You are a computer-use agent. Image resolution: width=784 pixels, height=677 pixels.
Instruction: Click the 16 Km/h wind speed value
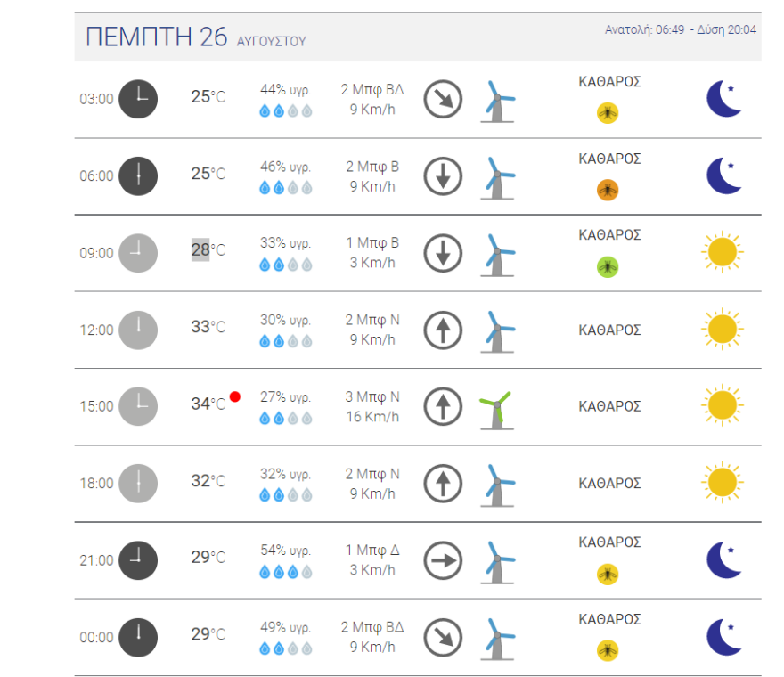click(x=373, y=416)
